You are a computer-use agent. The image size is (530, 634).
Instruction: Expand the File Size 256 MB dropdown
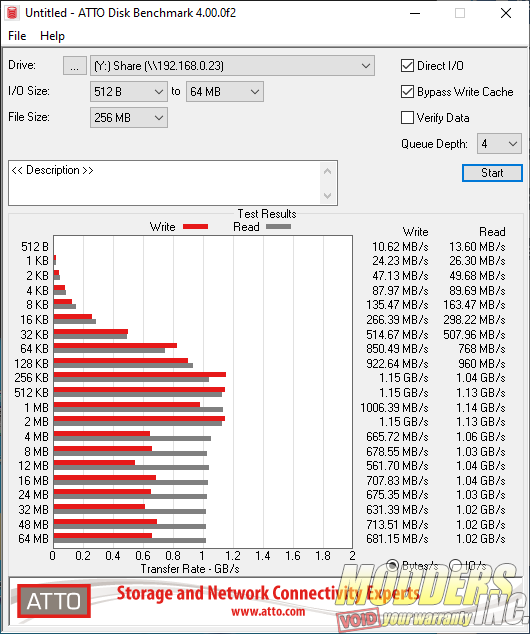[129, 118]
